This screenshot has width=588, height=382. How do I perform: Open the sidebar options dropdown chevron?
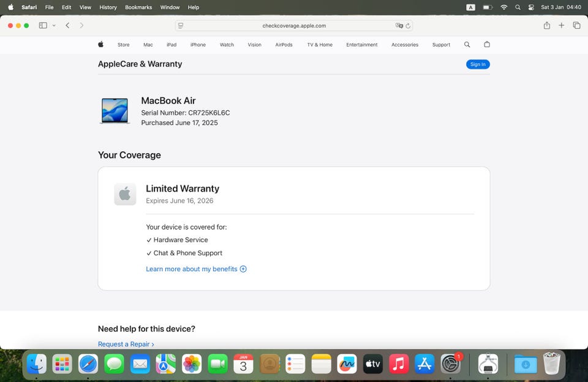click(x=54, y=26)
